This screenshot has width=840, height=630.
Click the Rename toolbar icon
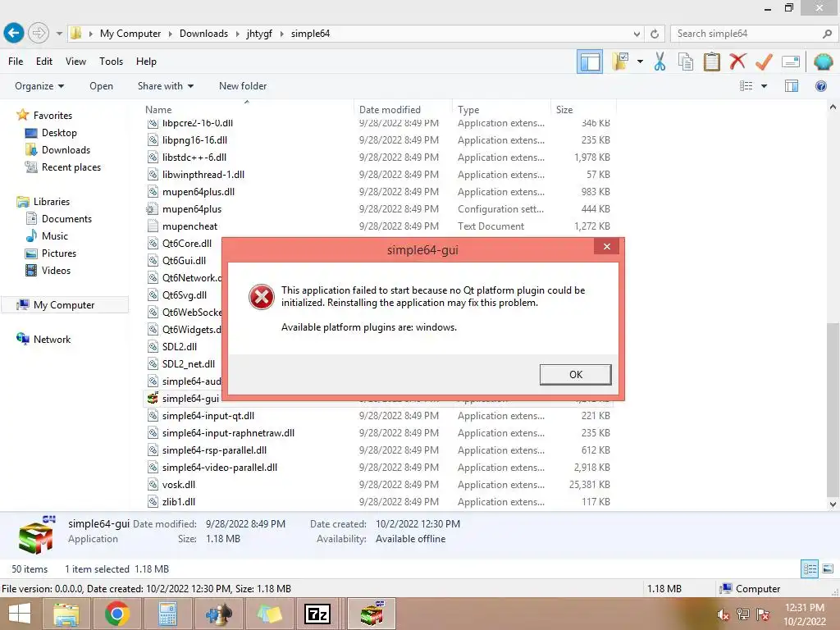(x=791, y=62)
